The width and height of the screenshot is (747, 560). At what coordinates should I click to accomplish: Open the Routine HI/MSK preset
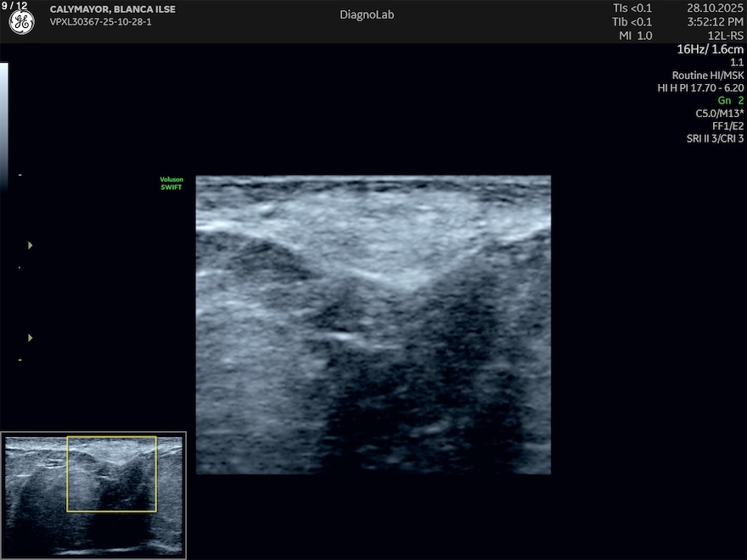707,75
